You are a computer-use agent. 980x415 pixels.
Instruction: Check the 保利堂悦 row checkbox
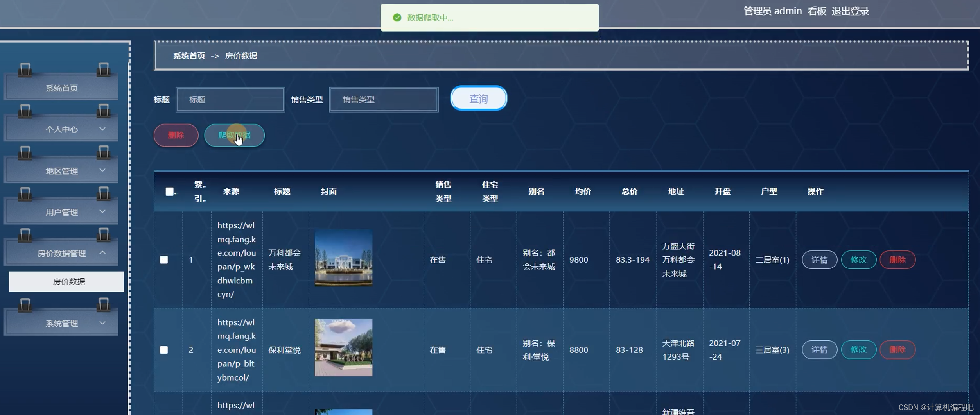(164, 350)
